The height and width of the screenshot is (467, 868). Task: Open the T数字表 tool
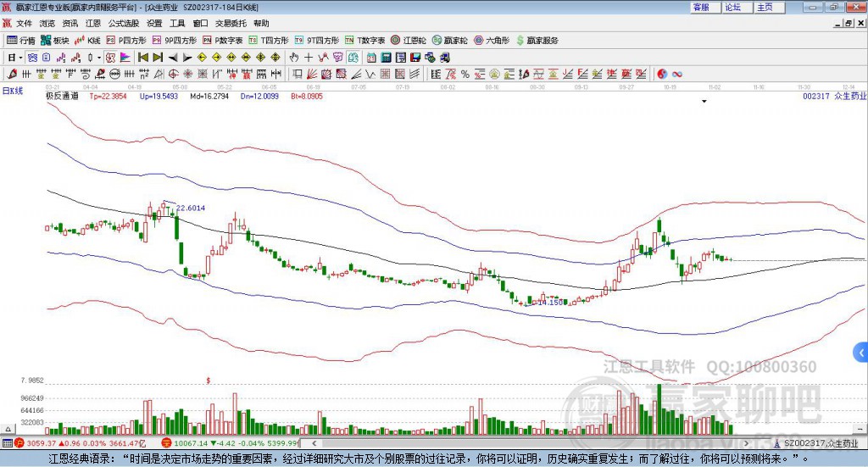(x=364, y=41)
